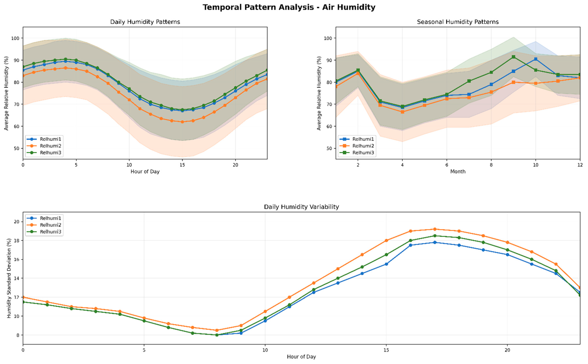The width and height of the screenshot is (588, 364).
Task: Click the Relhumi3 peak marker at month 9
Action: (513, 57)
